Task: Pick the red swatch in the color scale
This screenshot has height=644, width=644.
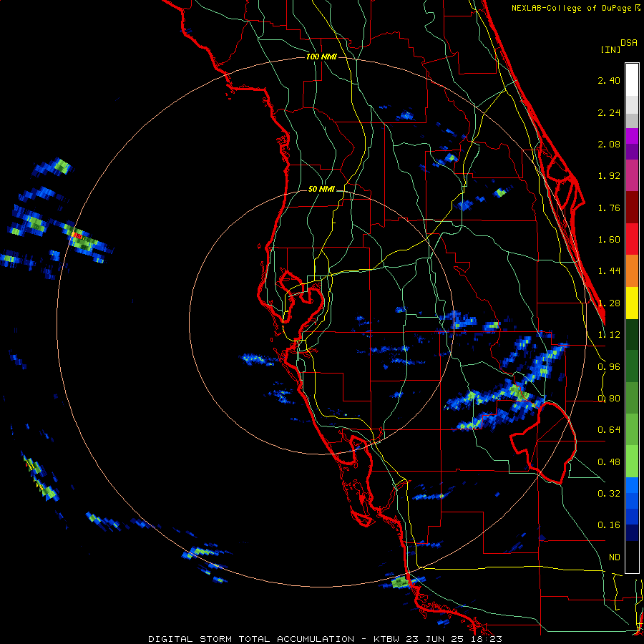Action: 632,239
